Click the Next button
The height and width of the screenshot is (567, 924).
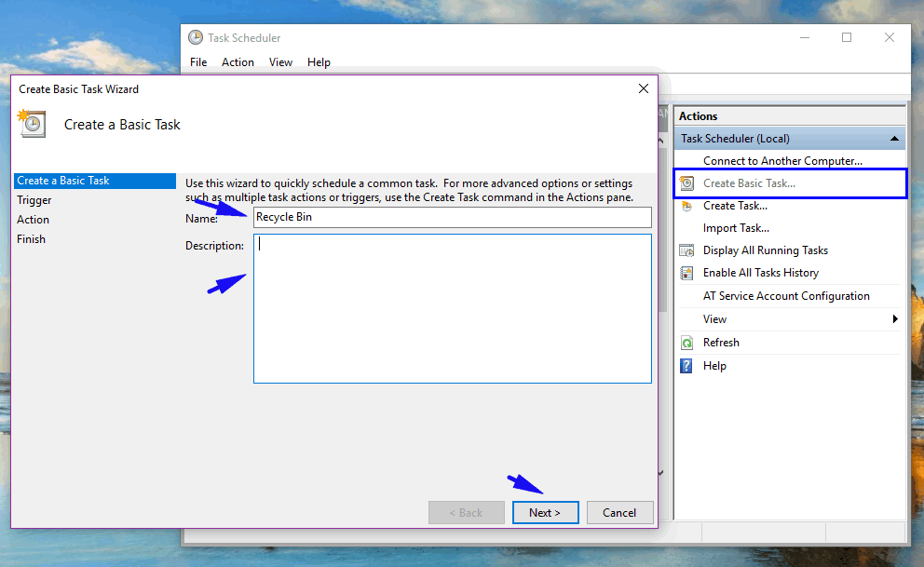[x=545, y=513]
